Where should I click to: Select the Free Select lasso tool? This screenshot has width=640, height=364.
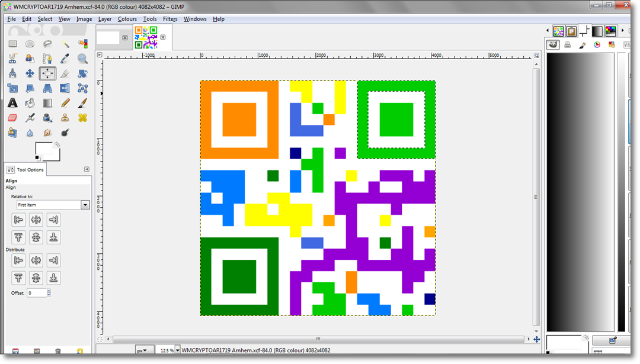coord(47,44)
